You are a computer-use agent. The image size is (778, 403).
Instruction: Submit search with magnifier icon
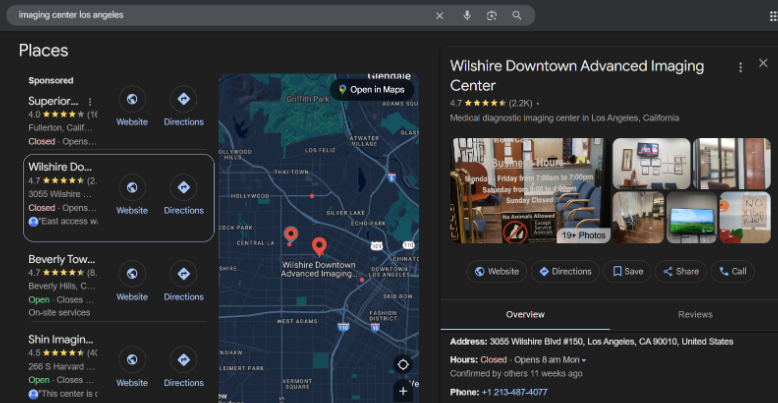point(517,15)
